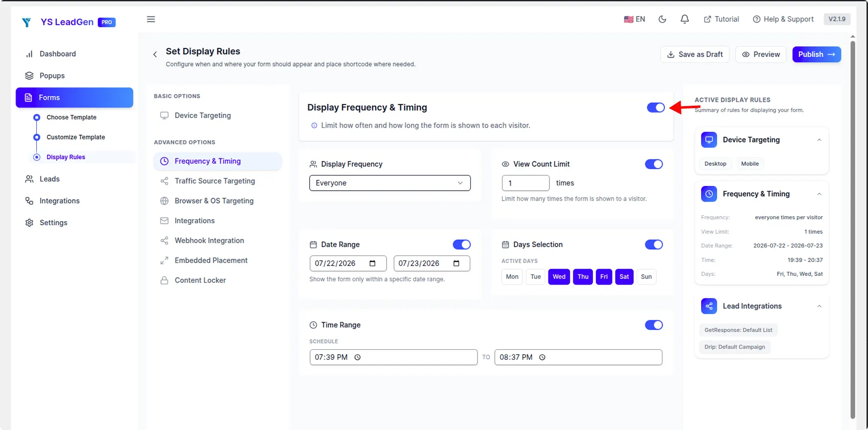The height and width of the screenshot is (430, 868).
Task: Click the Popups layers icon
Action: [x=29, y=76]
